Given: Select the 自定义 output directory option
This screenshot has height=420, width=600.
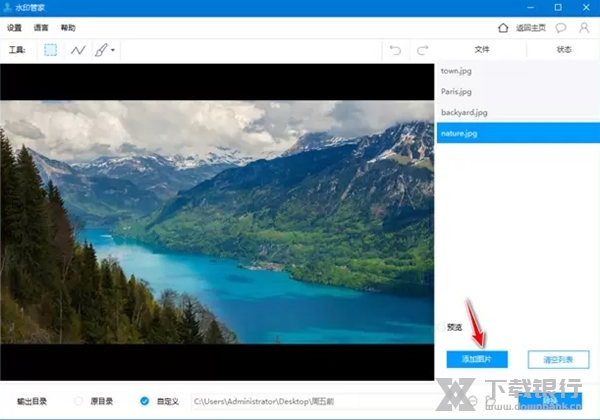Looking at the screenshot, I should pyautogui.click(x=145, y=401).
